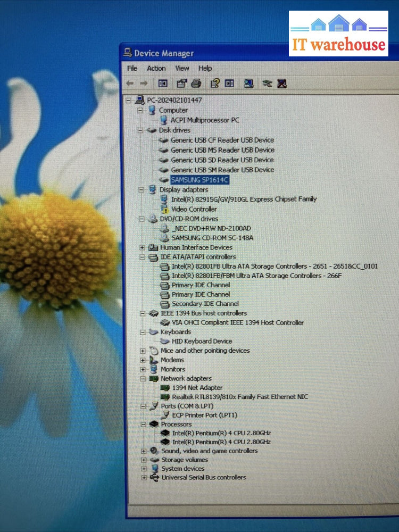The width and height of the screenshot is (399, 532).
Task: Click the Disable device toolbar icon
Action: [267, 84]
